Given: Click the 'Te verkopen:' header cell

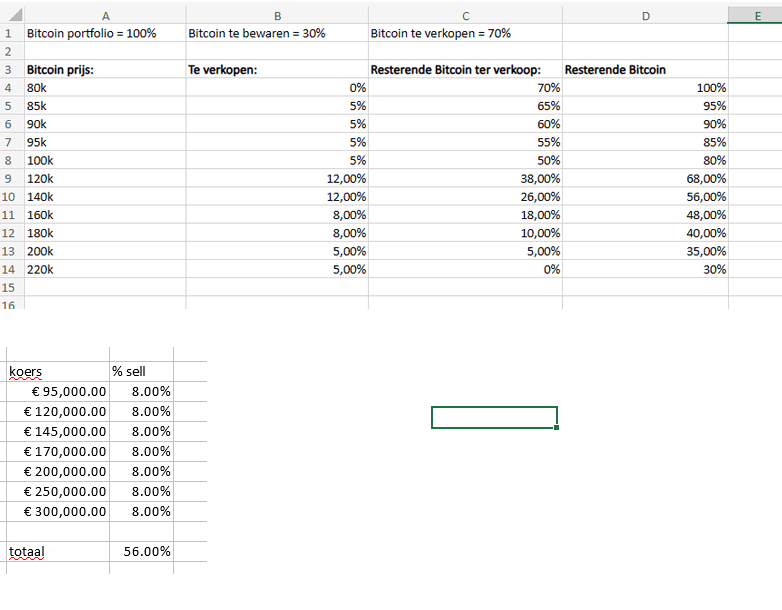Looking at the screenshot, I should 277,70.
